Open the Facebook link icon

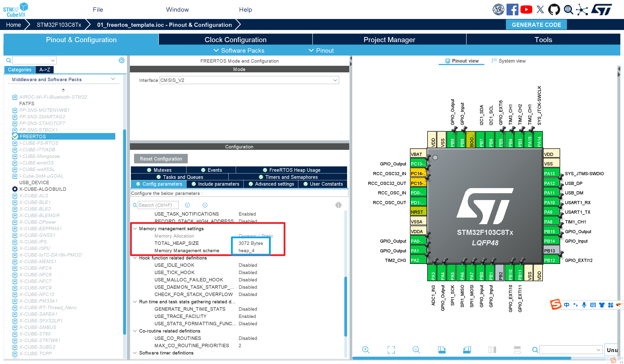pos(512,10)
